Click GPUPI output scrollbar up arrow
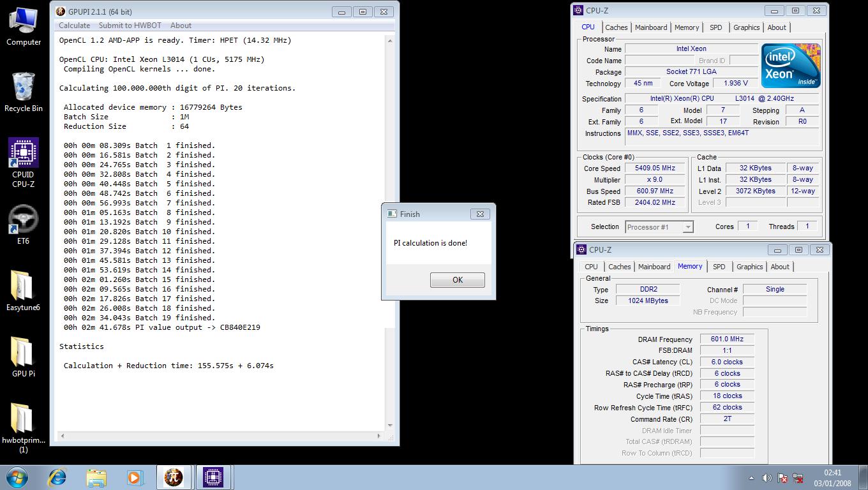 coord(390,40)
